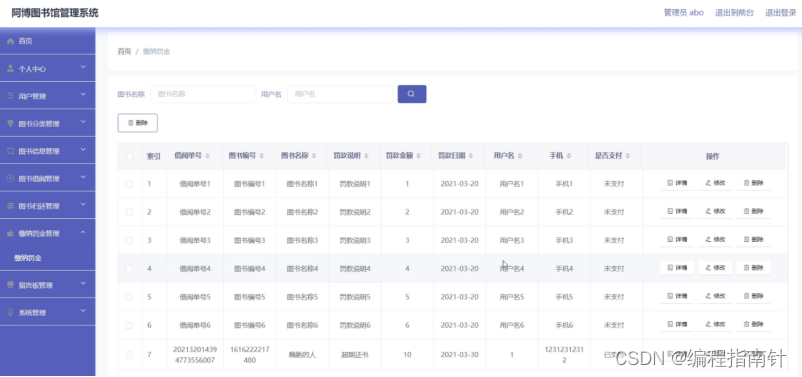Check the checkbox for row 2

coord(129,212)
